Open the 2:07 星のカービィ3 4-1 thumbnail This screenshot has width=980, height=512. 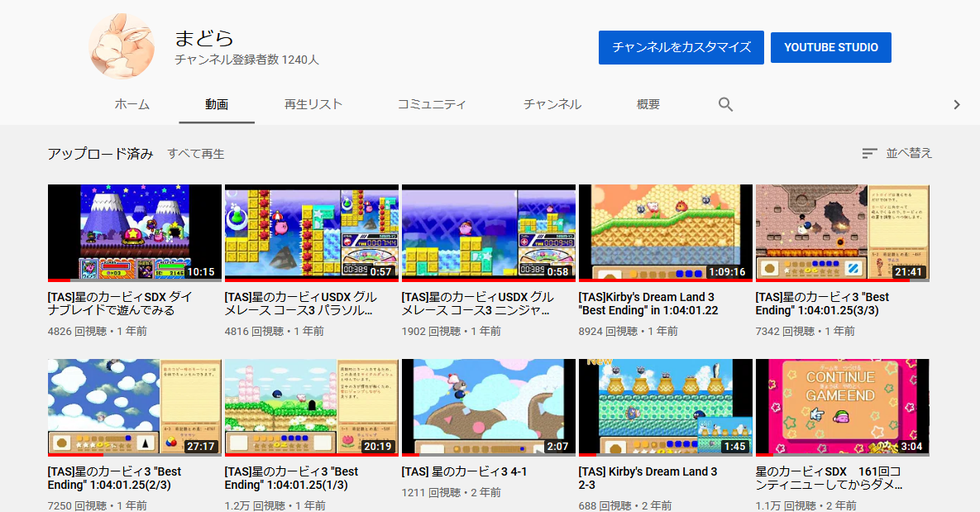click(488, 407)
